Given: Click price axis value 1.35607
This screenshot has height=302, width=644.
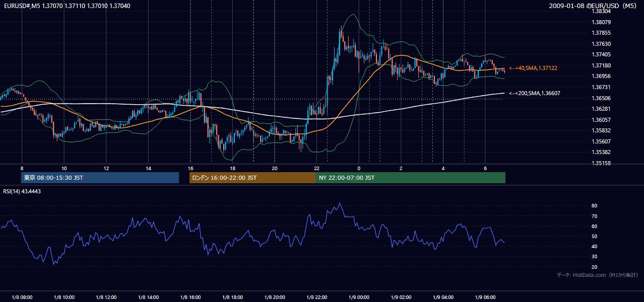Looking at the screenshot, I should (601, 142).
